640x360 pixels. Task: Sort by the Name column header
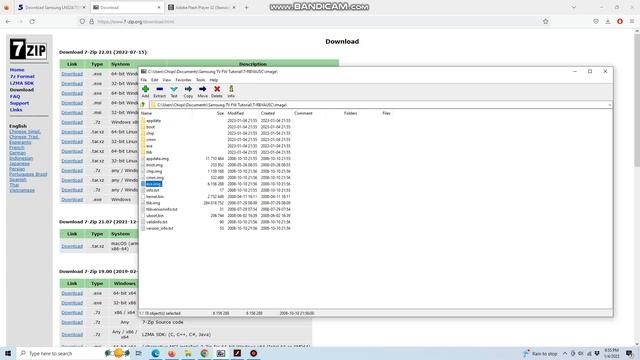pyautogui.click(x=147, y=113)
